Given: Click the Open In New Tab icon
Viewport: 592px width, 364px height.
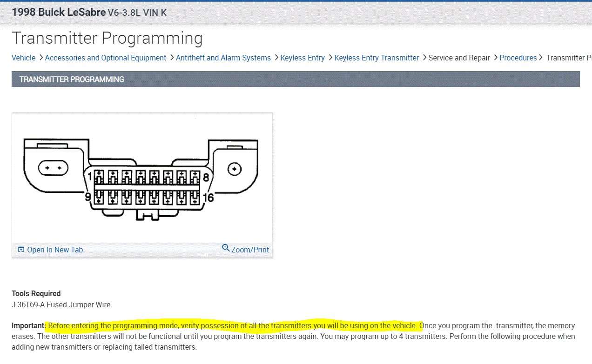Looking at the screenshot, I should pos(21,250).
